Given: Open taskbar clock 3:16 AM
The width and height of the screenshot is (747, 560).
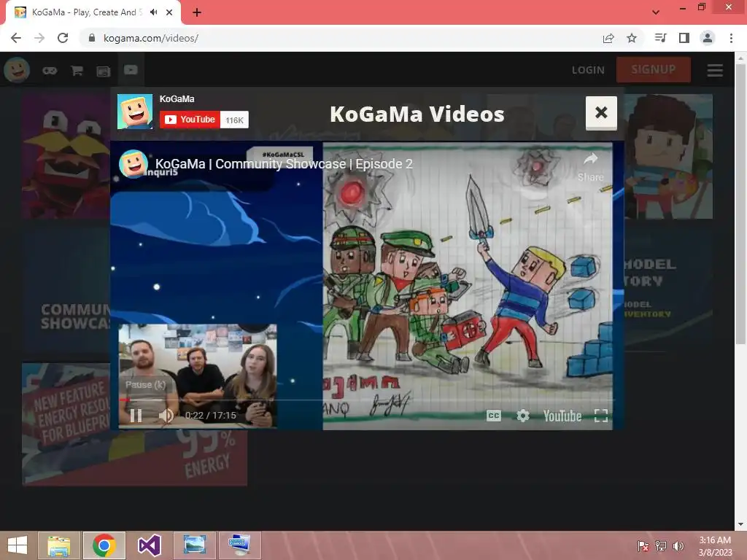Looking at the screenshot, I should pos(715,545).
